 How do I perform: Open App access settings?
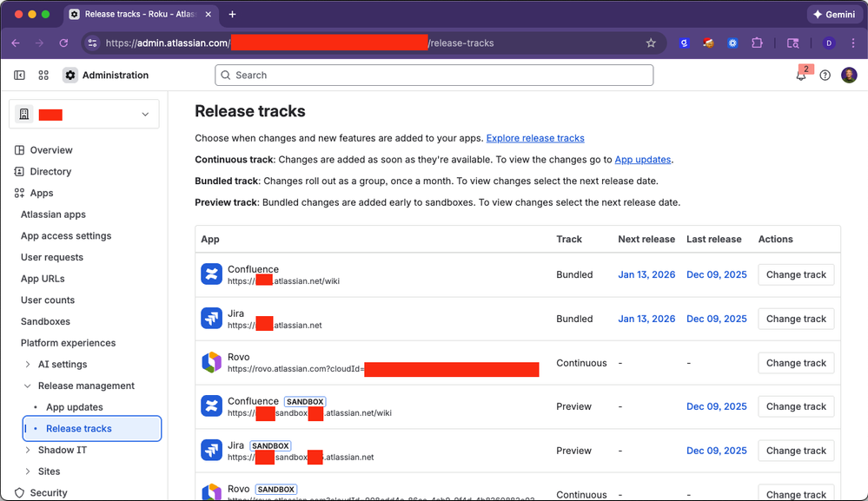click(66, 236)
